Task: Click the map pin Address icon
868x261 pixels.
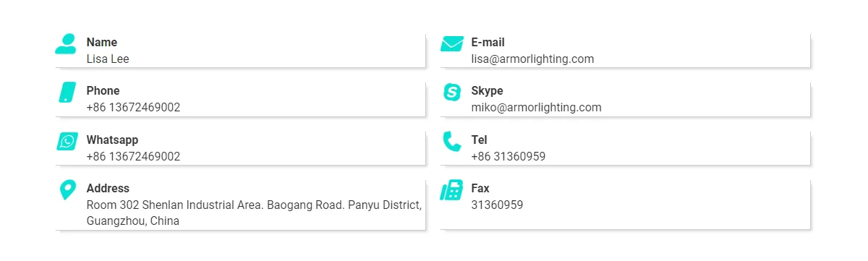Action: click(x=67, y=190)
